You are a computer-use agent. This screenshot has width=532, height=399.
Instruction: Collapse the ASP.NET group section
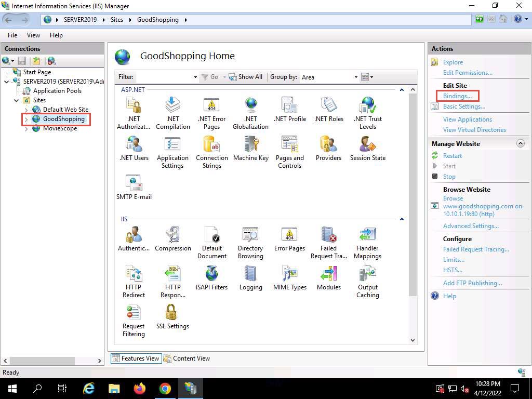click(402, 90)
